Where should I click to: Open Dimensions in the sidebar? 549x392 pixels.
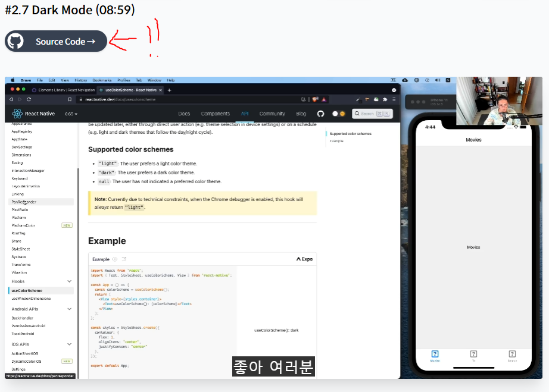click(21, 155)
